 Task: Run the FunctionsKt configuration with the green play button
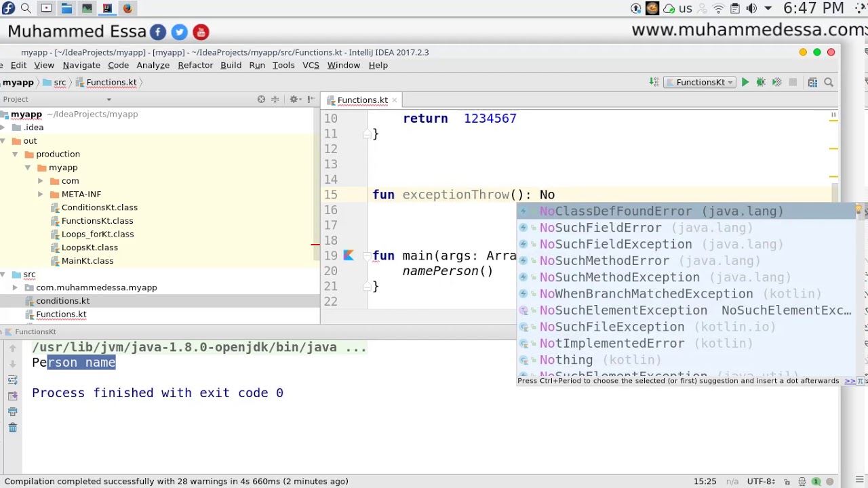pos(745,82)
